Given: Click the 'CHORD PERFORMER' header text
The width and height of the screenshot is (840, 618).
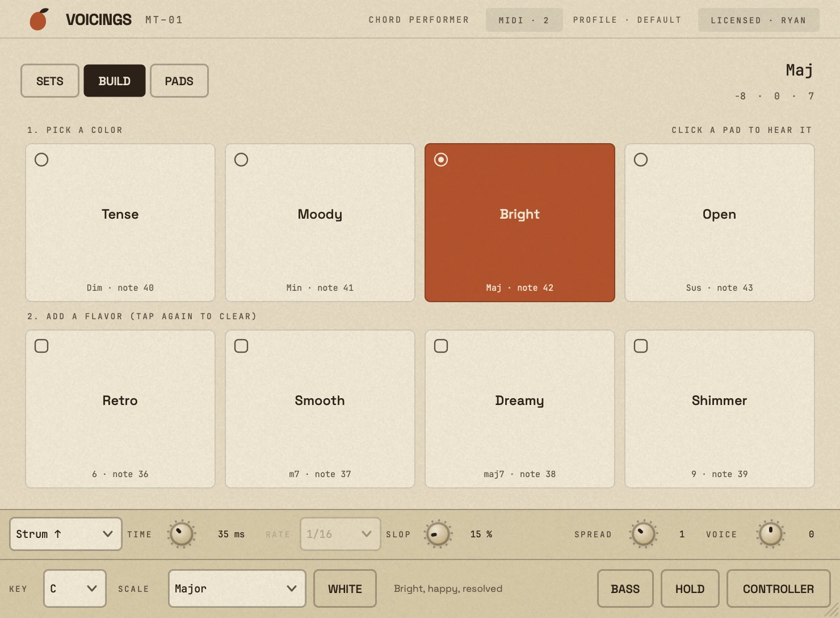Looking at the screenshot, I should pos(419,20).
